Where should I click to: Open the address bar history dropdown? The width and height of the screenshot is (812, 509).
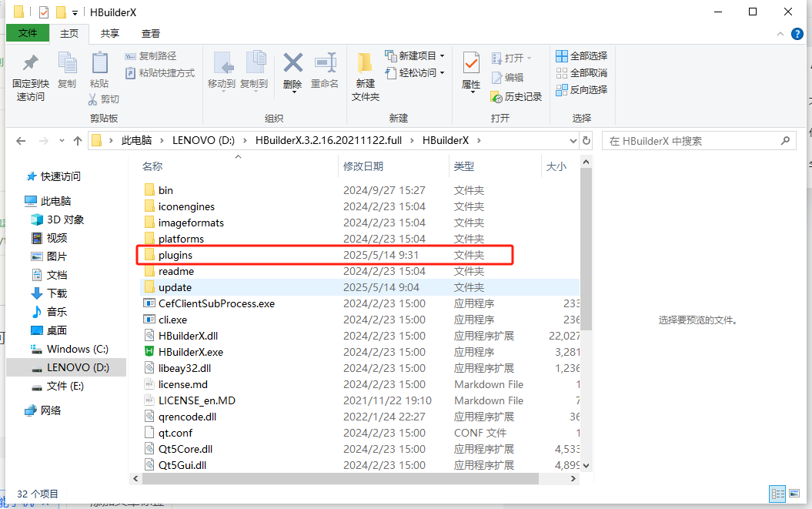point(573,141)
